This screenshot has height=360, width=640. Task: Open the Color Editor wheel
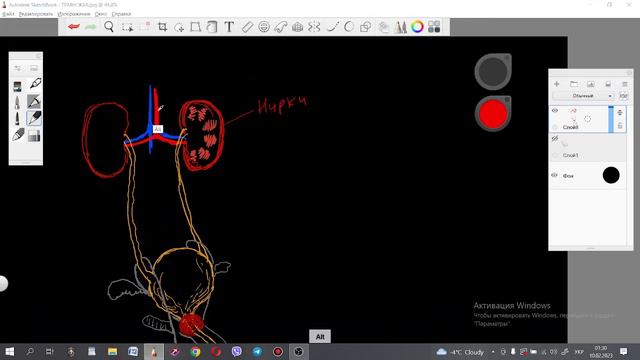pos(417,27)
